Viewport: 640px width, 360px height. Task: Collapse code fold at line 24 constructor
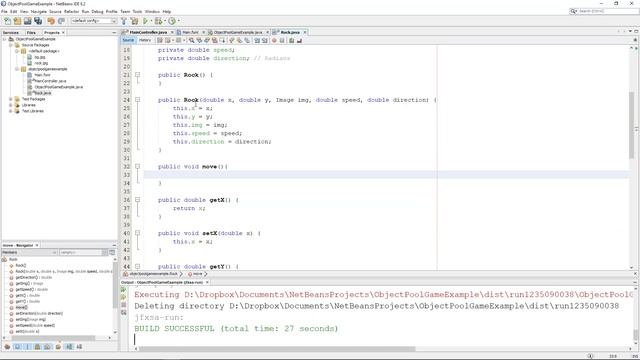(x=138, y=100)
